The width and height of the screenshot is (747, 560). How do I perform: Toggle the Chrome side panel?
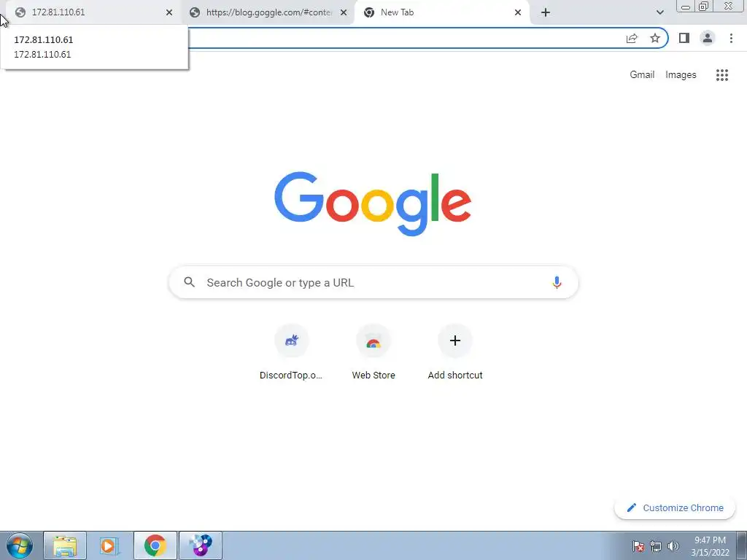coord(684,38)
